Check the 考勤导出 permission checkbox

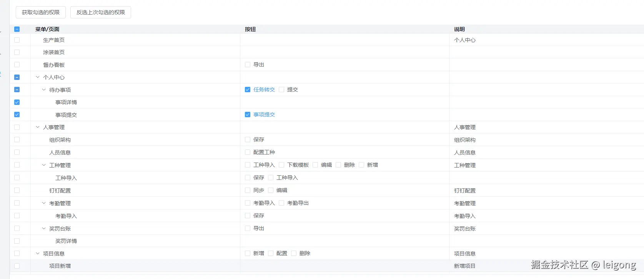pos(281,203)
